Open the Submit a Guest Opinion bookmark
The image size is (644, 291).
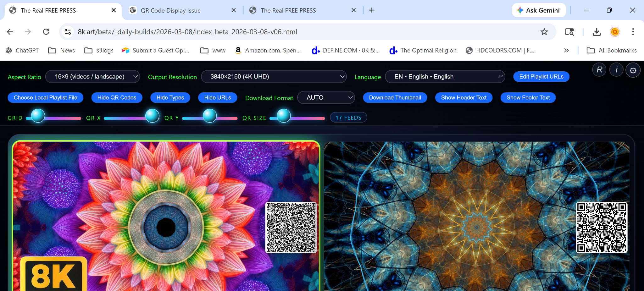[156, 50]
